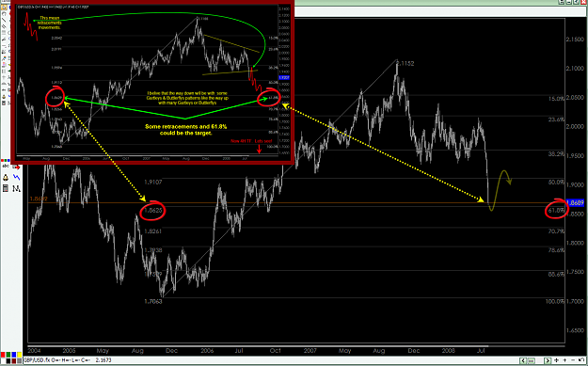The height and width of the screenshot is (366, 588).
Task: Click the 100.0% retracement label
Action: tap(555, 301)
